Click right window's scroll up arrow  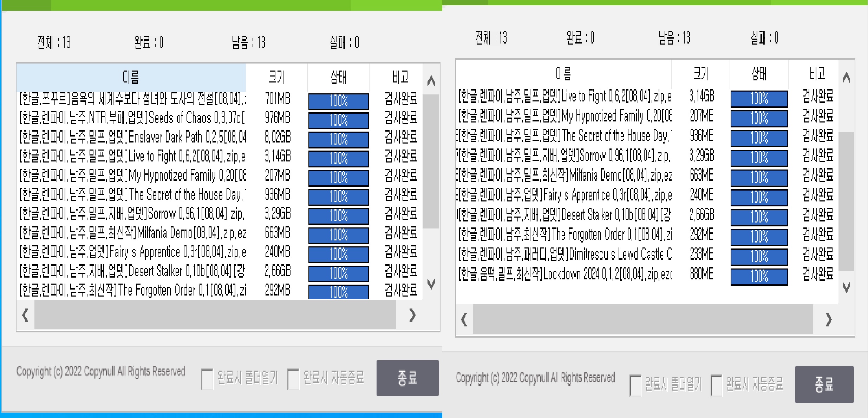coord(847,78)
